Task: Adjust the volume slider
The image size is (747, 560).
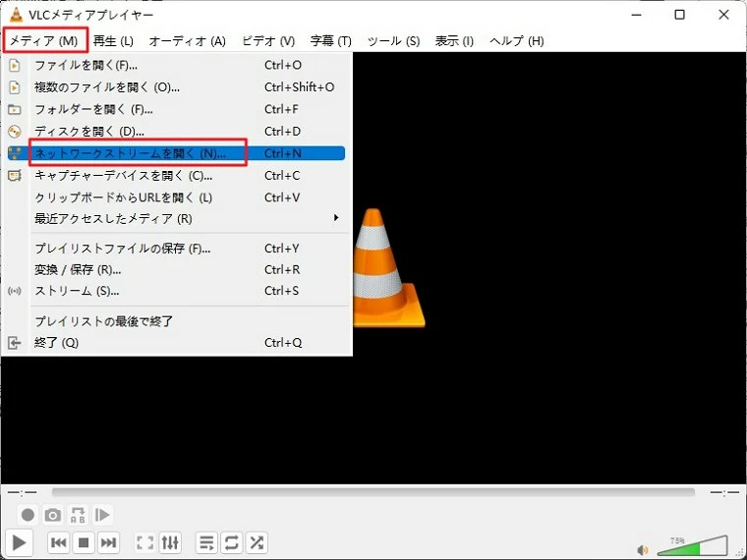Action: click(692, 545)
